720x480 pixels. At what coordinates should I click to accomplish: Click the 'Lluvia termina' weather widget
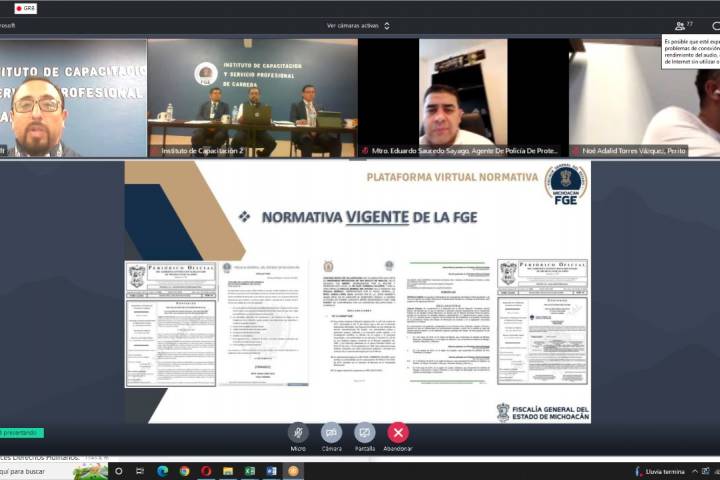(x=665, y=471)
